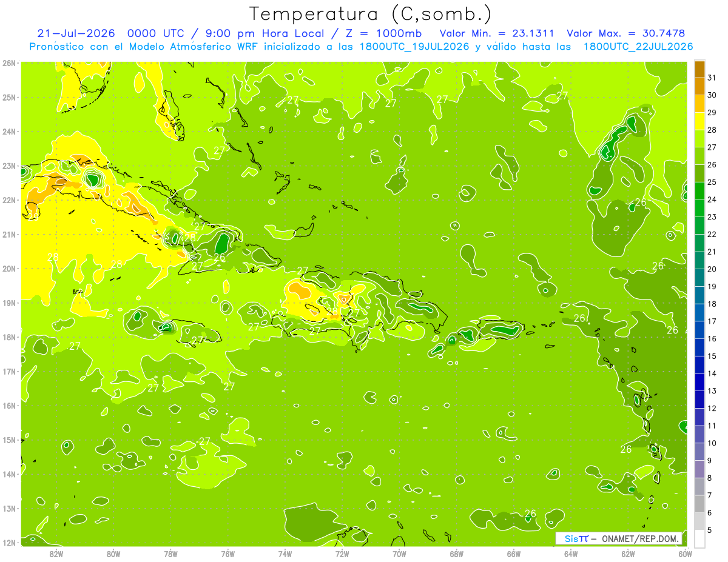Click the '76W' longitude axis label

tap(227, 554)
